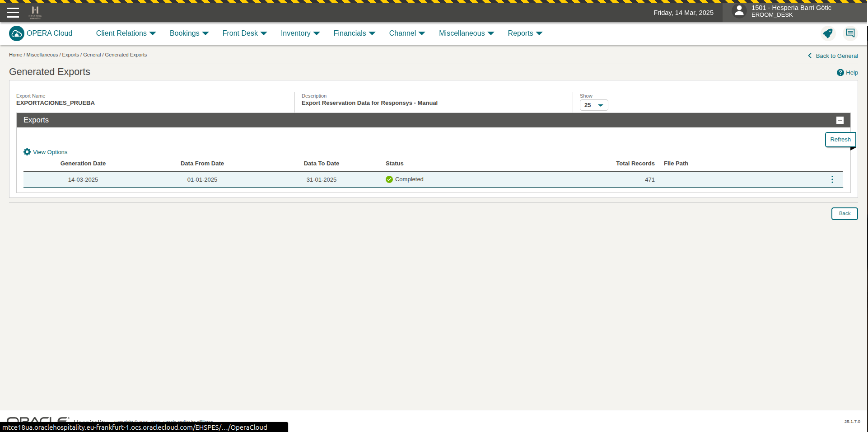Click the user profile avatar icon
The width and height of the screenshot is (868, 432).
point(739,11)
